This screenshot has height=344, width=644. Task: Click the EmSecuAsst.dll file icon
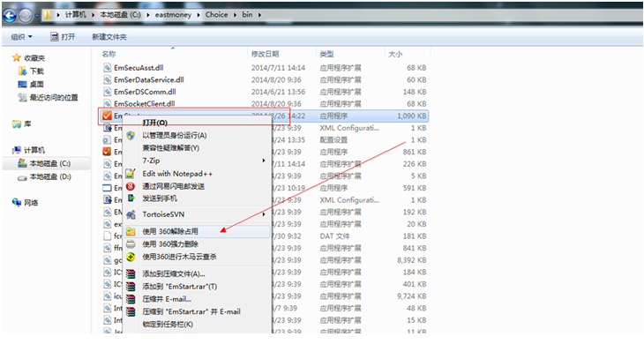(108, 68)
